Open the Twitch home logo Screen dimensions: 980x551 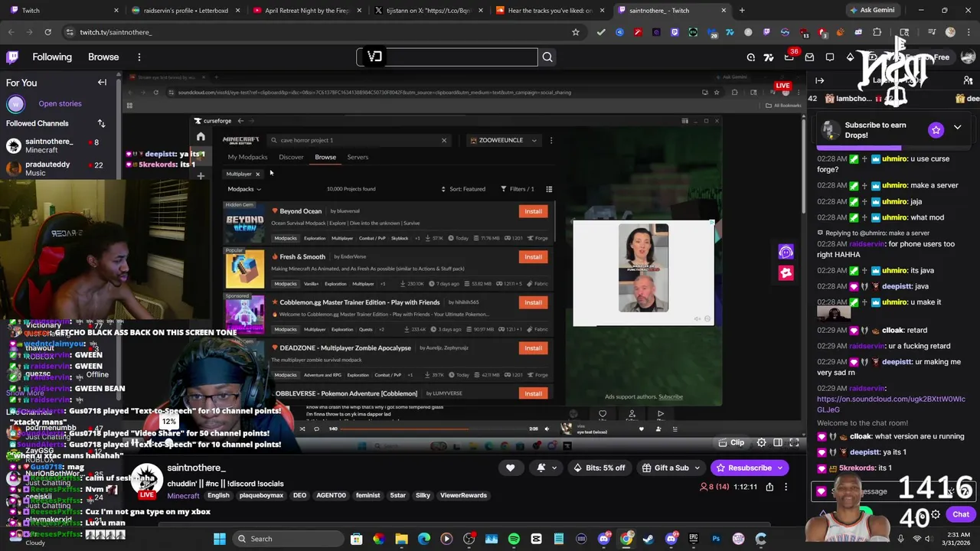[12, 57]
